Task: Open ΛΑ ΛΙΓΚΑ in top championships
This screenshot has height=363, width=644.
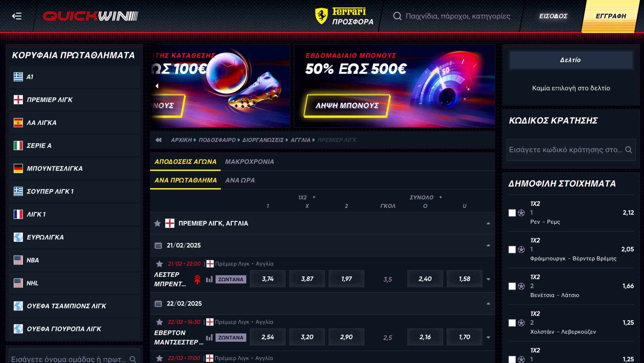Action: [x=74, y=123]
